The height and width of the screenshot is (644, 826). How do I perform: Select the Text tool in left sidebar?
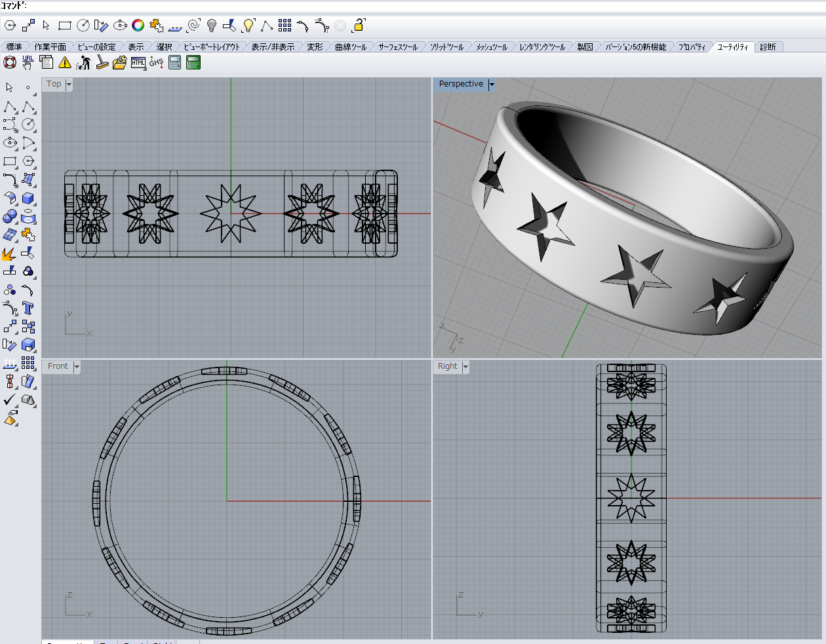pyautogui.click(x=28, y=308)
